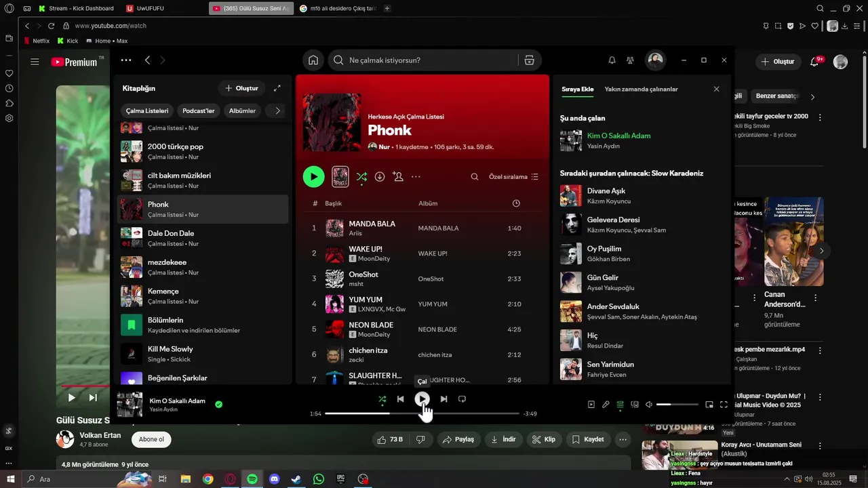Click the YouTube İndir button
Image resolution: width=868 pixels, height=488 pixels.
pyautogui.click(x=503, y=439)
